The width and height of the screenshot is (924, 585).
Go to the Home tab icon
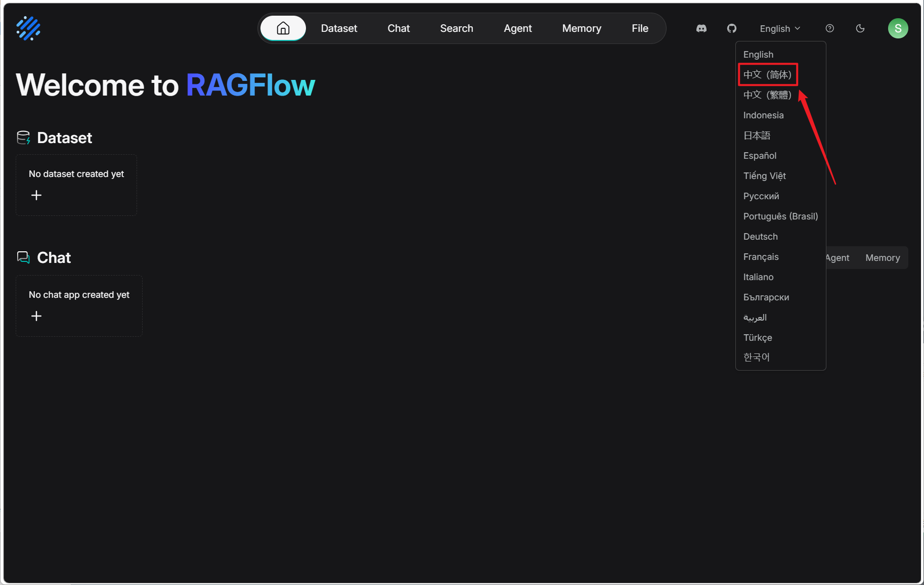tap(283, 28)
